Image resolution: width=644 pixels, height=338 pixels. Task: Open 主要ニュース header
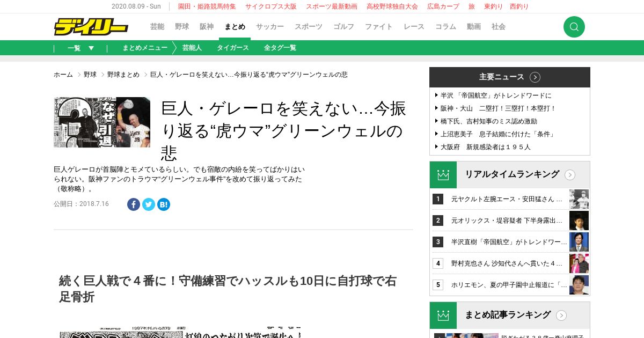510,77
